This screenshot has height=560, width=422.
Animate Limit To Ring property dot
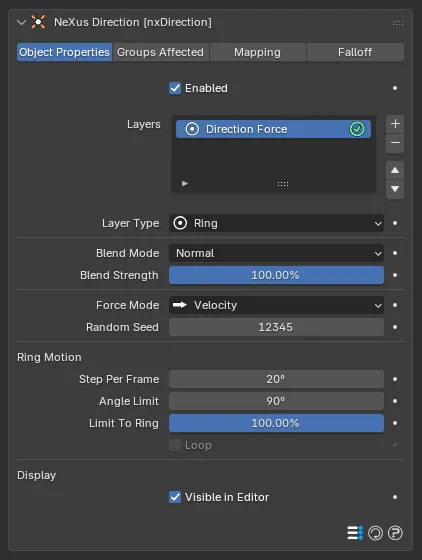(x=395, y=423)
